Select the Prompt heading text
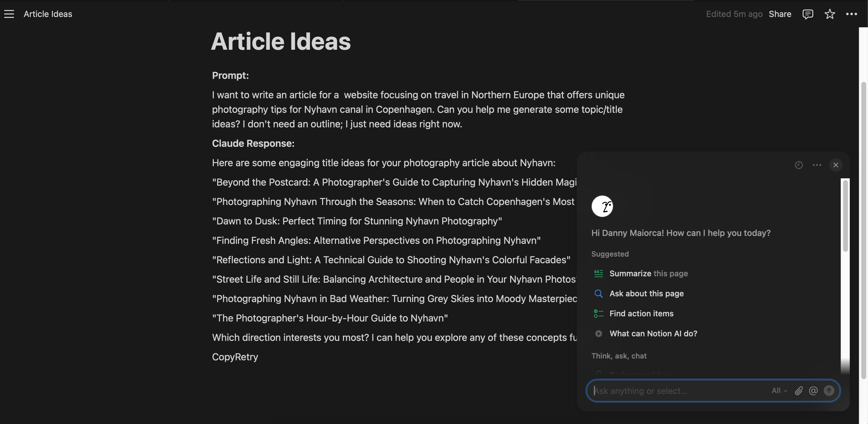 (230, 75)
